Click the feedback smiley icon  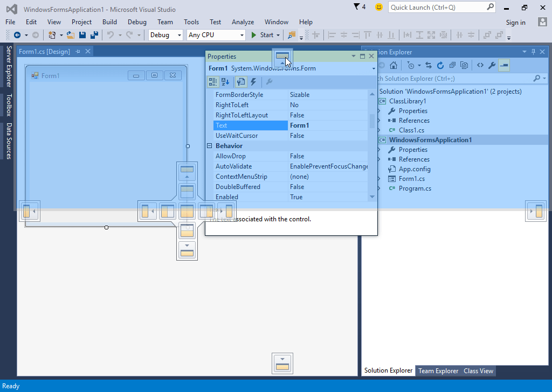pos(379,7)
